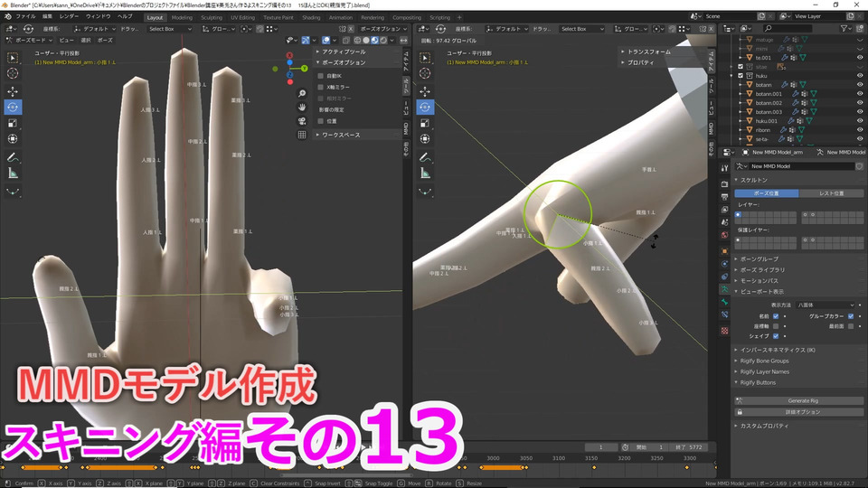
Task: Switch to the Sculpting workspace tab
Action: coord(212,18)
